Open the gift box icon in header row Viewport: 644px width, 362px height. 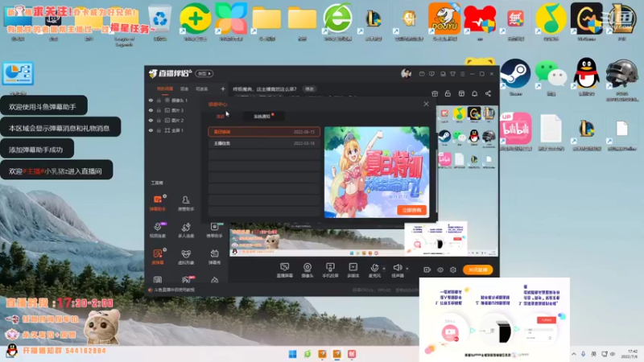tap(435, 93)
